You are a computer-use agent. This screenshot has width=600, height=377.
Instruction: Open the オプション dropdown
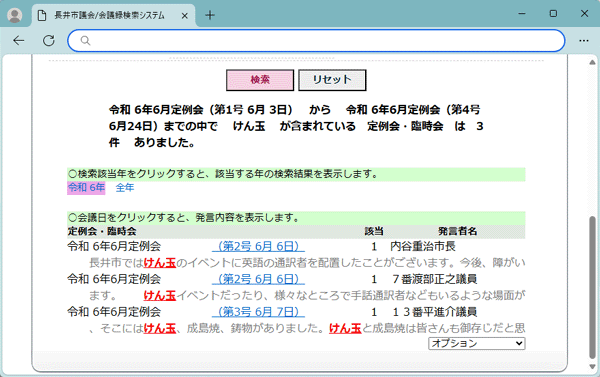coord(476,343)
